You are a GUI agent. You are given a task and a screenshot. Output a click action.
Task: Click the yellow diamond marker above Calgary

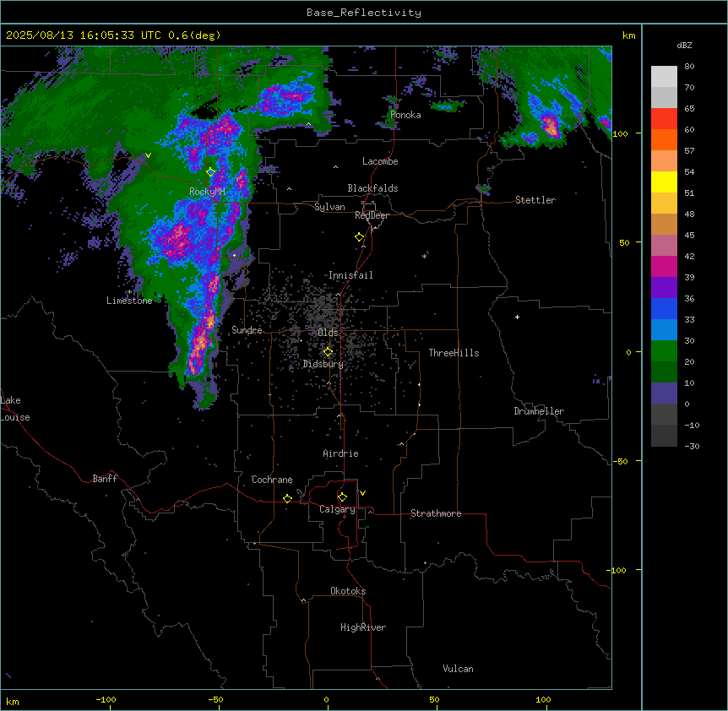[x=342, y=497]
